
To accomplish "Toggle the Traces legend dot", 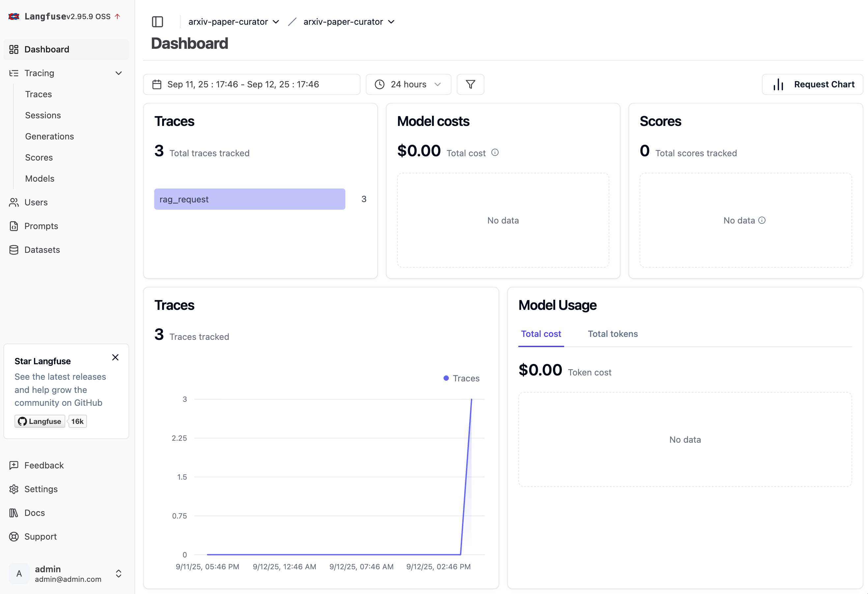I will (446, 378).
